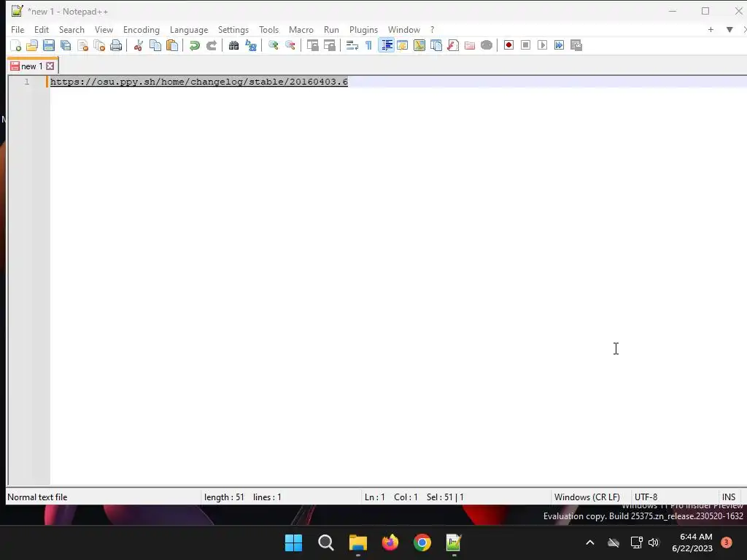Open the Define your language icon
This screenshot has height=560, width=747.
tap(403, 45)
